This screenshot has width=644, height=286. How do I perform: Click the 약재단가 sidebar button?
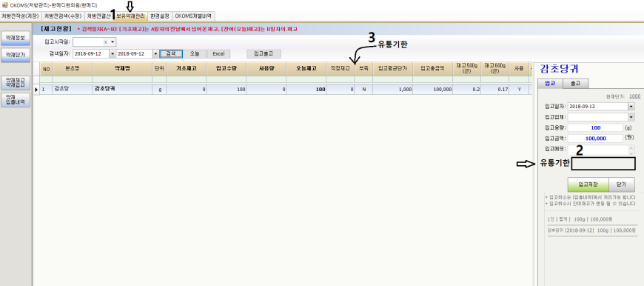point(16,54)
